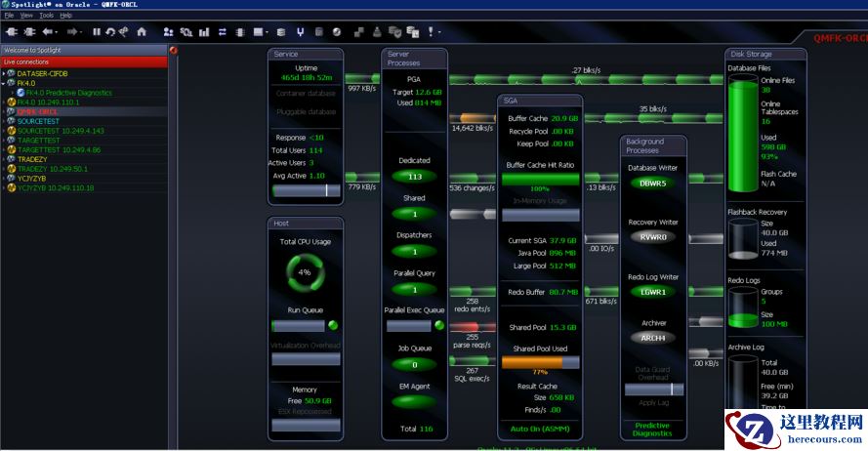868x451 pixels.
Task: Click the Pause monitoring icon in toolbar
Action: coord(96,32)
